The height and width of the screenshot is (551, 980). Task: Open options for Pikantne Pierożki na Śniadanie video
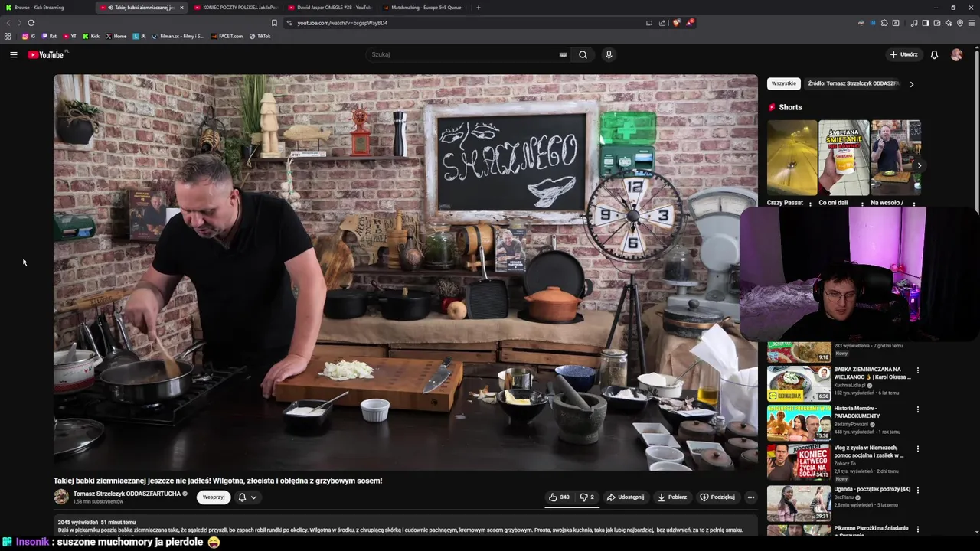pyautogui.click(x=917, y=530)
